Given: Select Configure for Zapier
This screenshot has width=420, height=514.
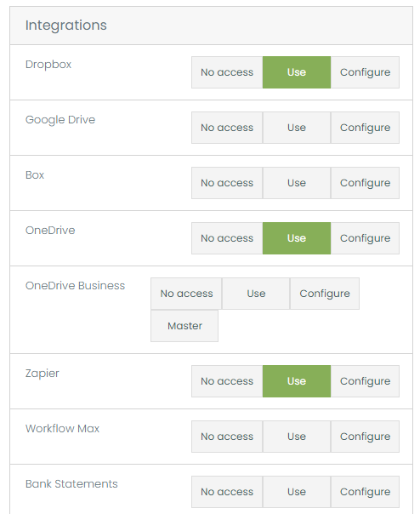Looking at the screenshot, I should (365, 381).
